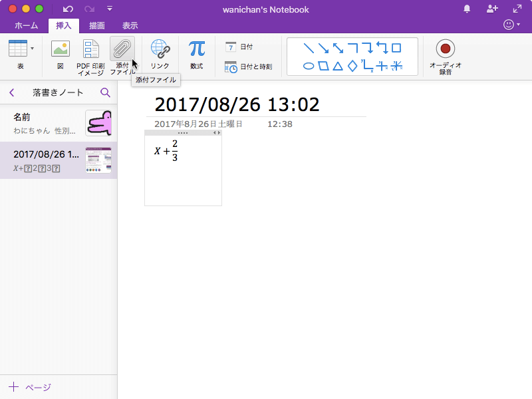Click the time stamp 12:38
The image size is (532, 399).
pyautogui.click(x=280, y=124)
